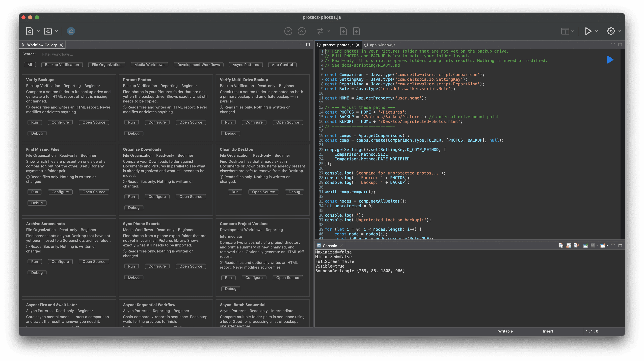The height and width of the screenshot is (361, 644).
Task: Run the Compare Project Versions workflow
Action: tap(228, 278)
